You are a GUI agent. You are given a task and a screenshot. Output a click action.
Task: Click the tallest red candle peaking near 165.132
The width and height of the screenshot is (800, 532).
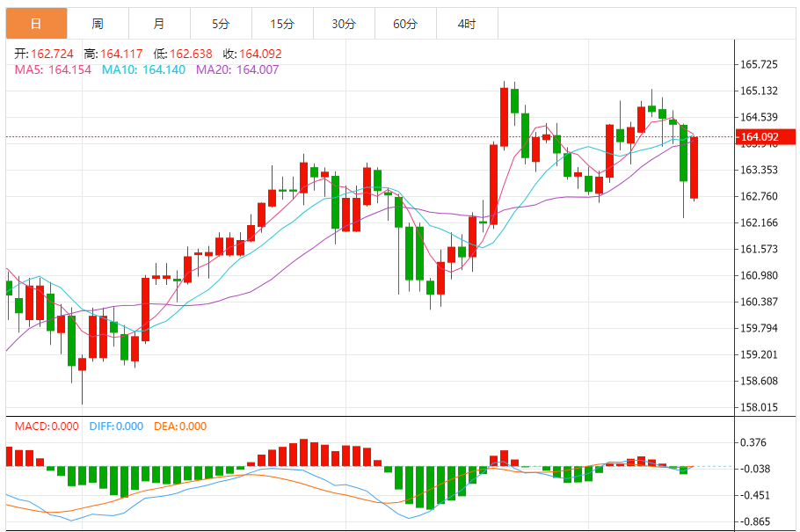coord(504,117)
